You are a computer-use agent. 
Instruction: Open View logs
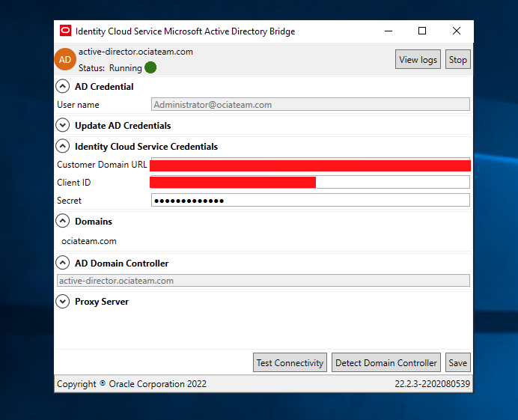pyautogui.click(x=418, y=59)
